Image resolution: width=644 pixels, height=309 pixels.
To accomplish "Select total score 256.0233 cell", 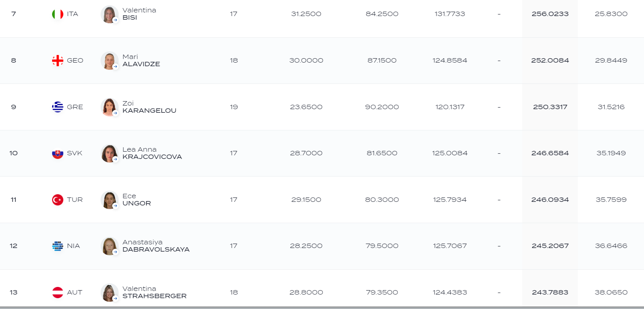I will point(550,14).
